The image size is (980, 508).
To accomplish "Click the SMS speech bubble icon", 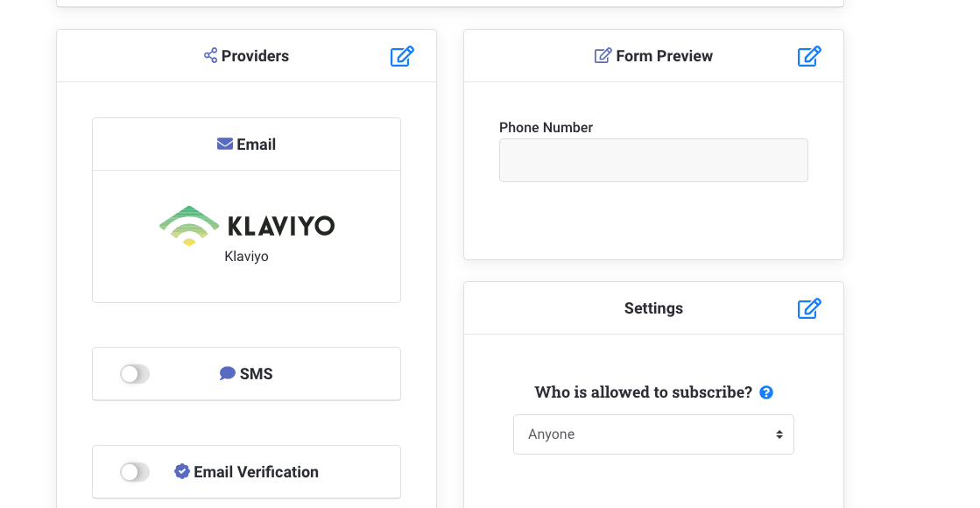I will [228, 374].
